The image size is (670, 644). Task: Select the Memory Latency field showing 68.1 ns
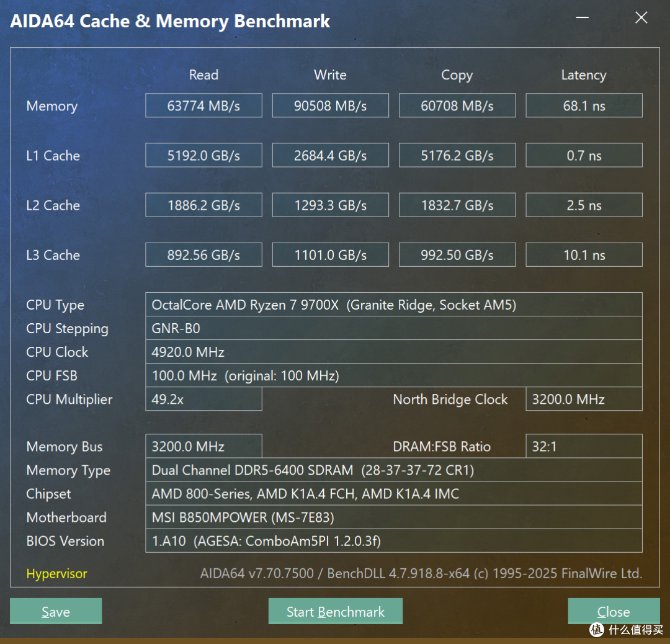583,105
